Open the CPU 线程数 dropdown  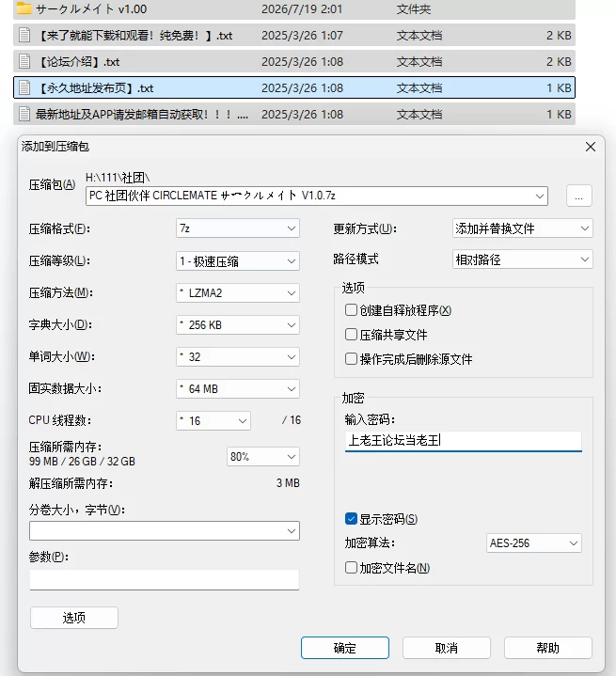(x=213, y=421)
